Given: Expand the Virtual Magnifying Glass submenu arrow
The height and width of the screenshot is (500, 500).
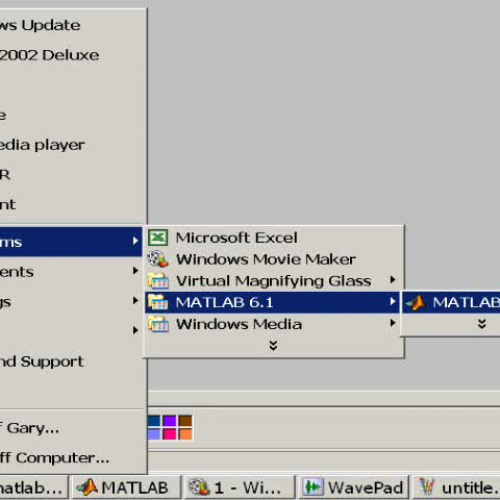Looking at the screenshot, I should click(x=393, y=280).
